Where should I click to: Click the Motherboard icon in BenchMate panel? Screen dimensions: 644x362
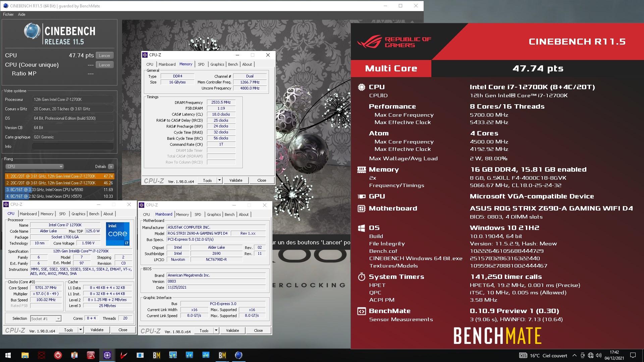point(361,208)
